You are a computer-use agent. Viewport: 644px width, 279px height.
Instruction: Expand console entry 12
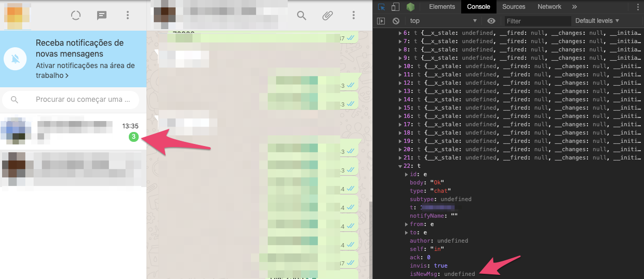(x=400, y=83)
